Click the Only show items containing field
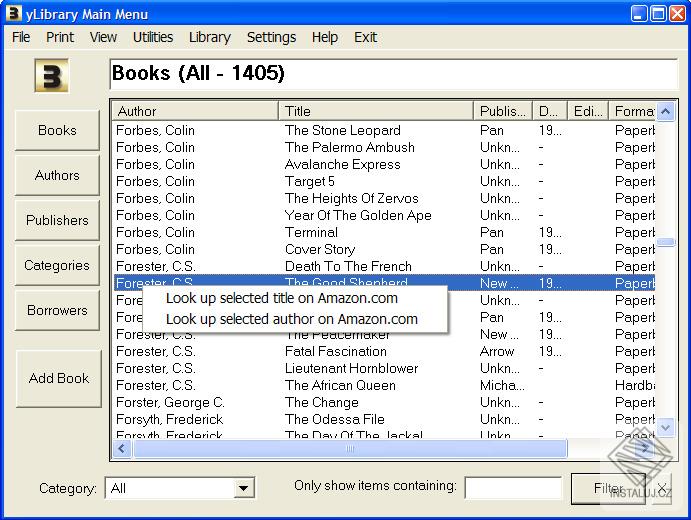 [x=513, y=488]
